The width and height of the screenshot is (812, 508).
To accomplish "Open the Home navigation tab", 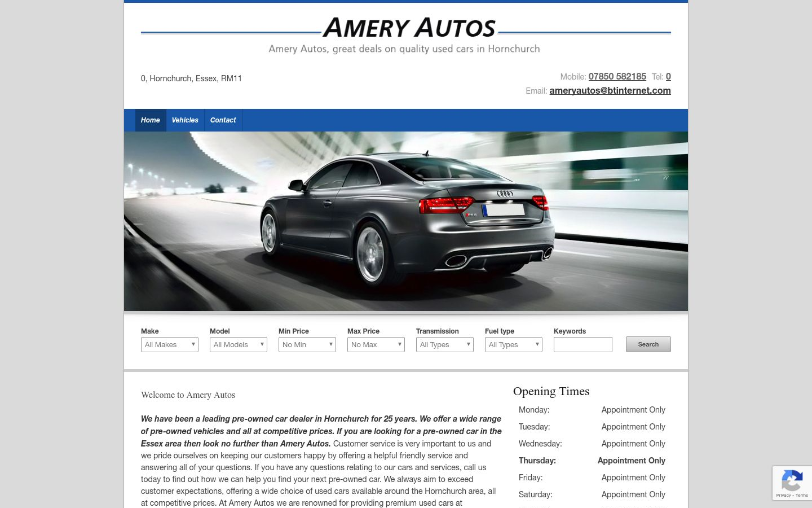I will point(151,120).
